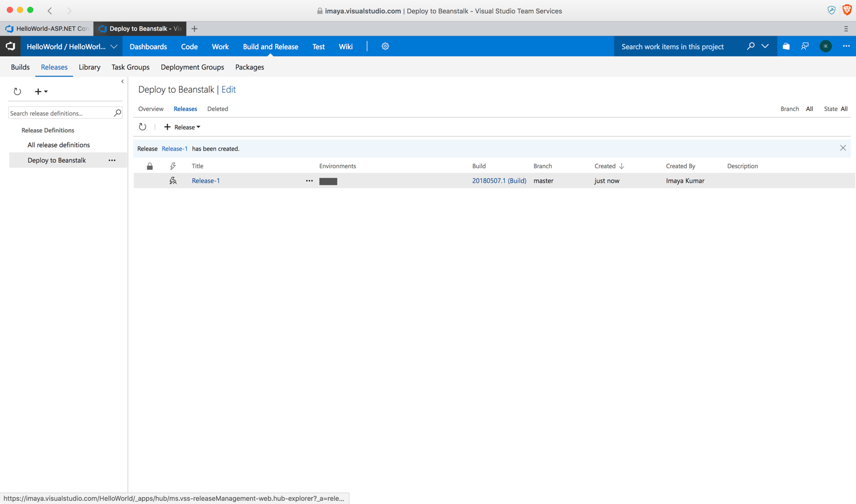Switch to the Builds tab
Viewport: 856px width, 504px height.
20,67
